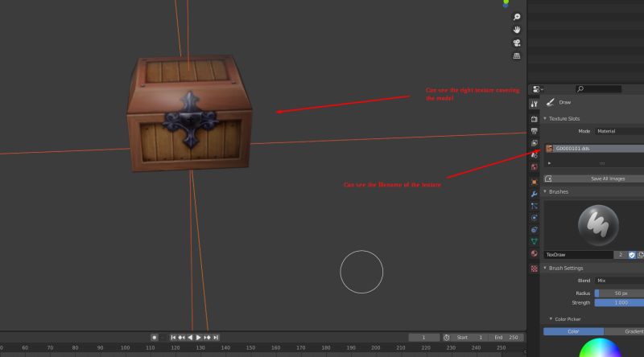
Task: Open the Modifiers wrench tab
Action: 534,194
